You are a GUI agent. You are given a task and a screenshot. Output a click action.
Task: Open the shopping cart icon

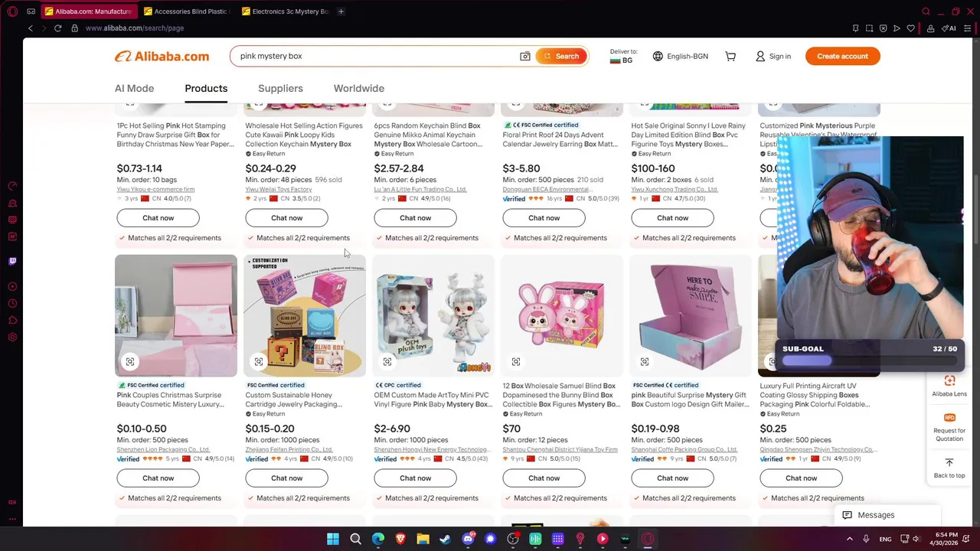tap(730, 56)
